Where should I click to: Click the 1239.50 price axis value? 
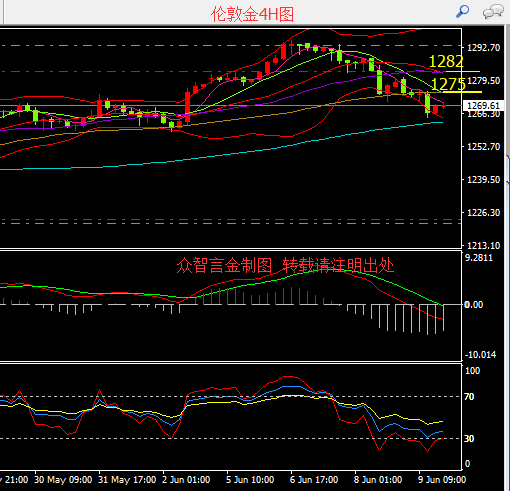point(483,180)
